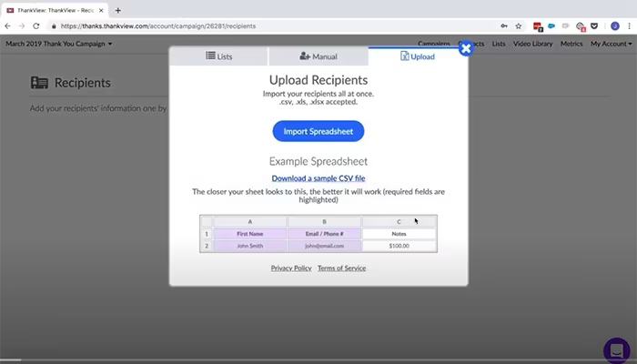
Task: Click the example spreadsheet image
Action: [318, 234]
